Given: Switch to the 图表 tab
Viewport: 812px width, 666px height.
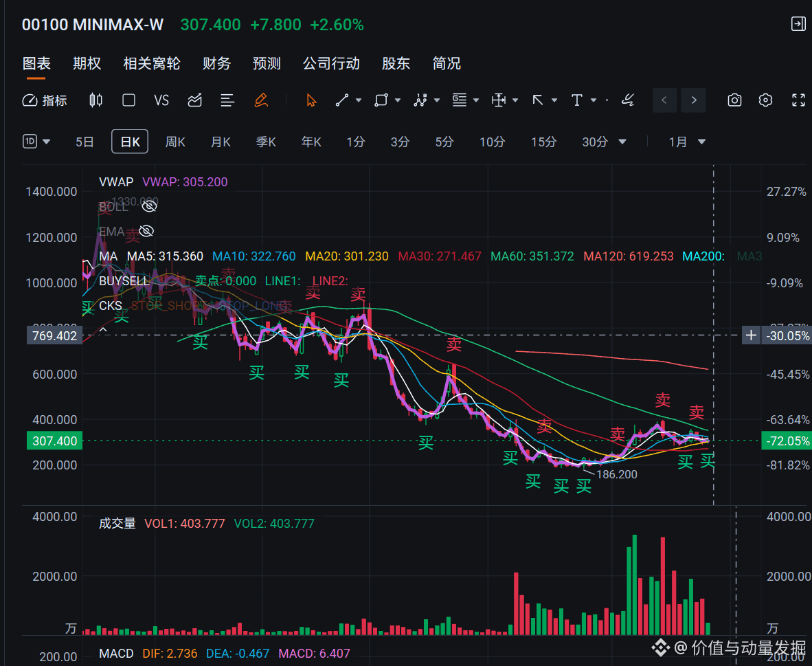Looking at the screenshot, I should pos(36,63).
